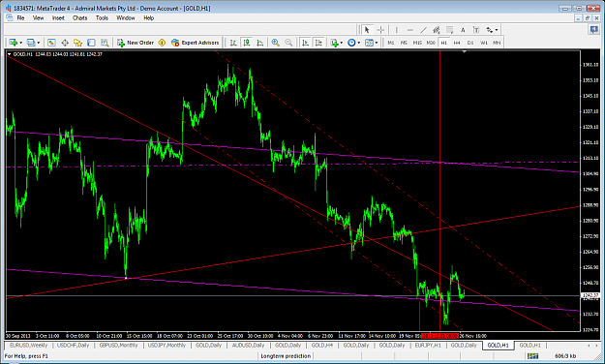605x364 pixels.
Task: Open the File menu
Action: [20, 17]
